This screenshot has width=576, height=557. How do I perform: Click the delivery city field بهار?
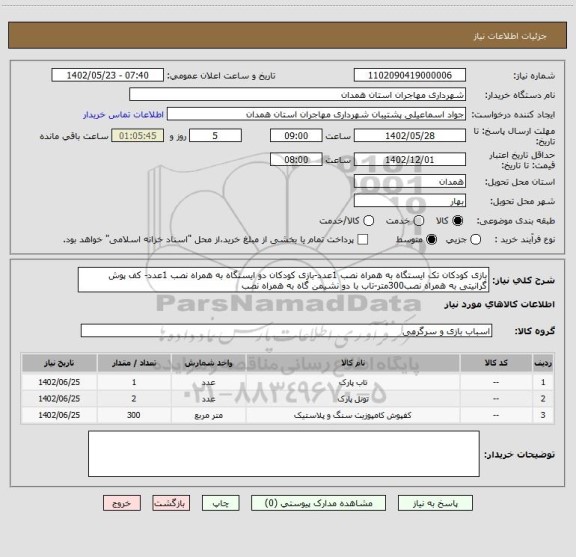tap(410, 201)
